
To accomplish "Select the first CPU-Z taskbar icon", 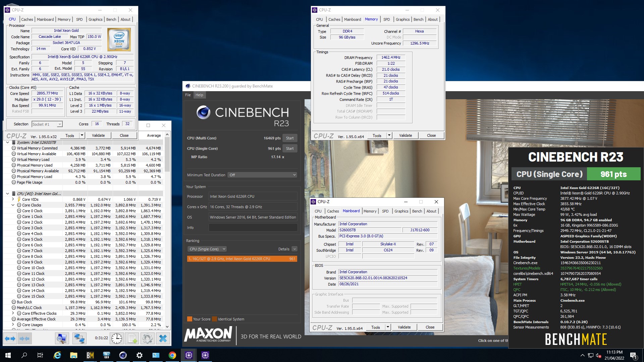I will tap(189, 355).
